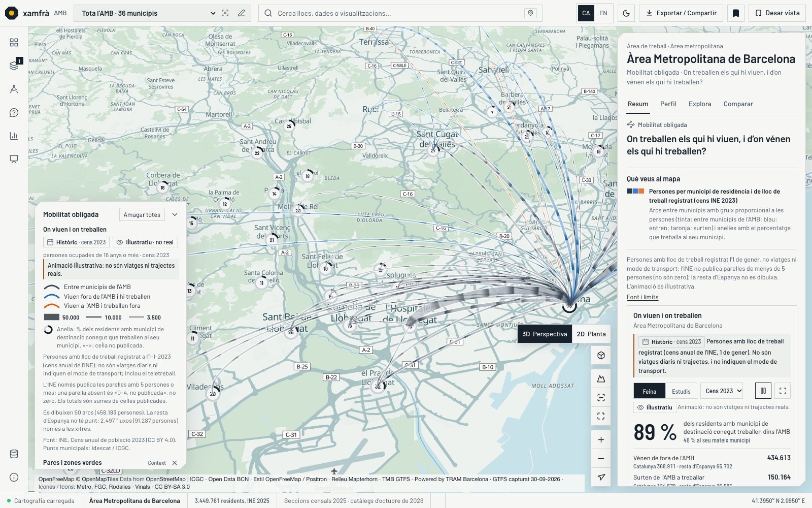Zoom in with the plus map button
The height and width of the screenshot is (508, 812).
tap(601, 440)
